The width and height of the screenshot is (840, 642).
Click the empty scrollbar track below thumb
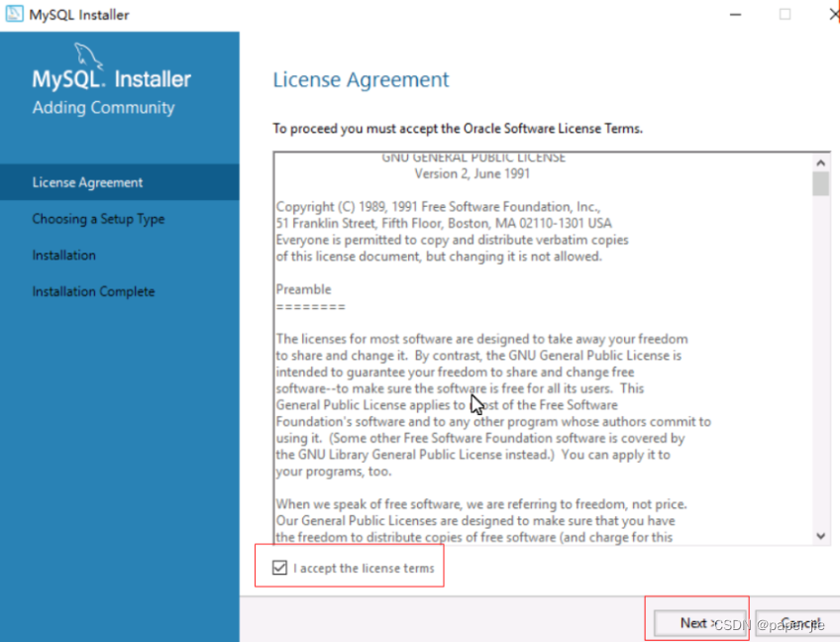[x=821, y=362]
